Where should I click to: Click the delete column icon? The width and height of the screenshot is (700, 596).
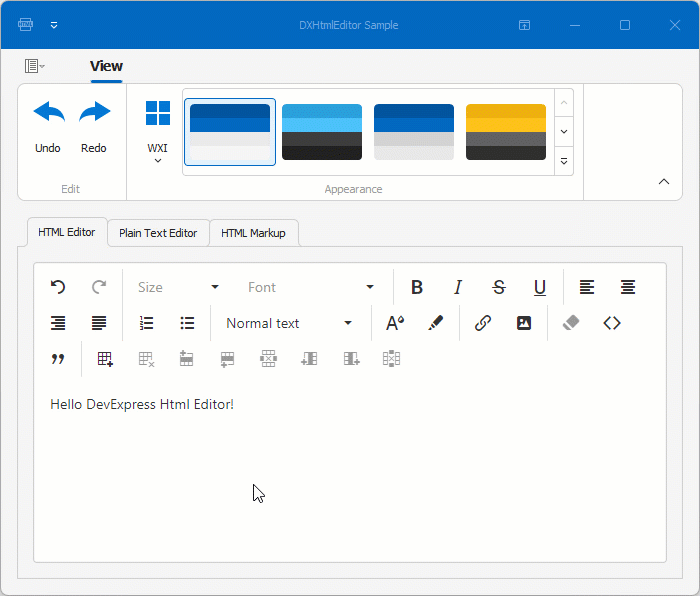(392, 358)
